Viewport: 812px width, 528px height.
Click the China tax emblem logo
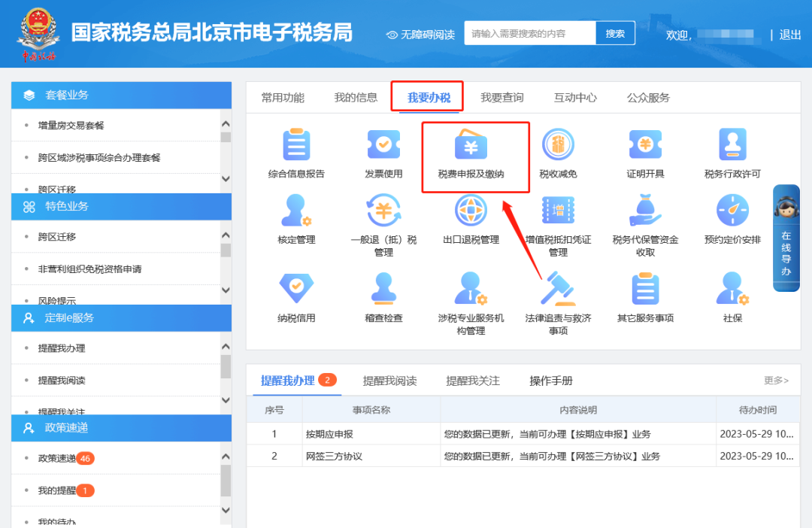click(38, 34)
